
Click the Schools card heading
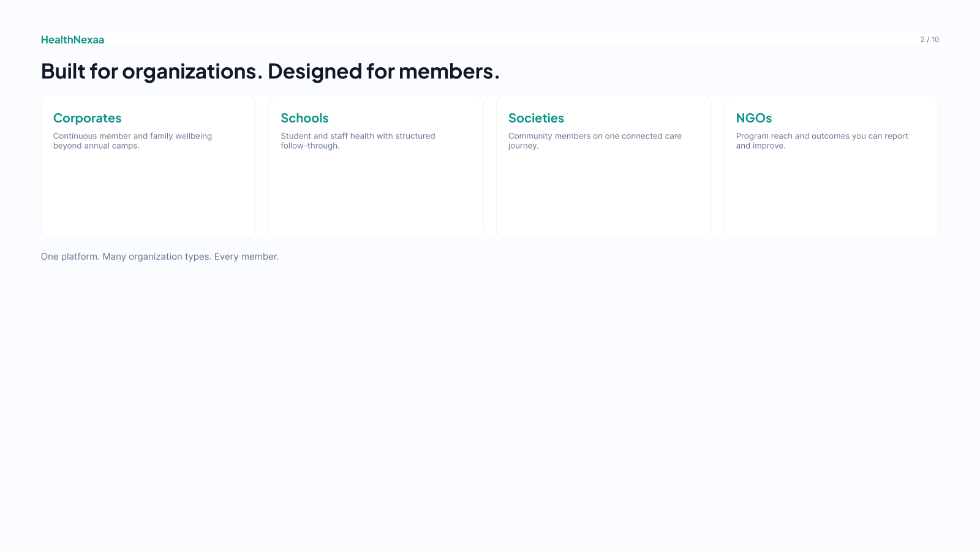[x=304, y=118]
